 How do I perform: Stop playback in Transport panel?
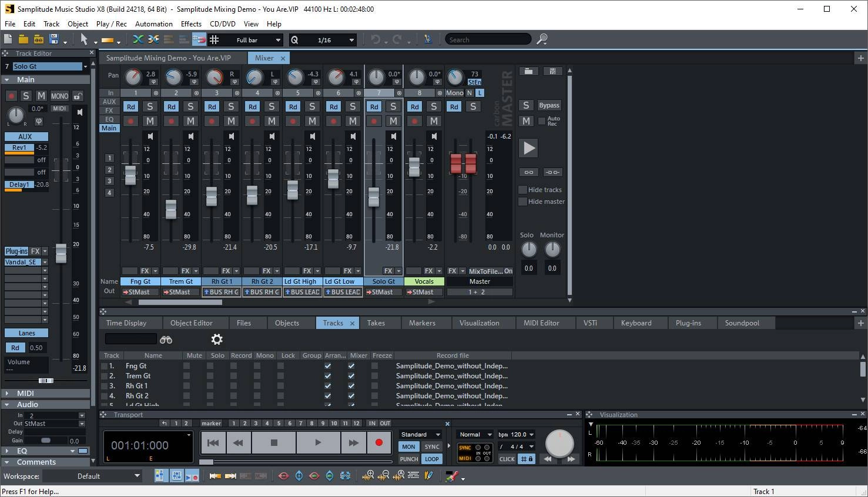pyautogui.click(x=274, y=442)
